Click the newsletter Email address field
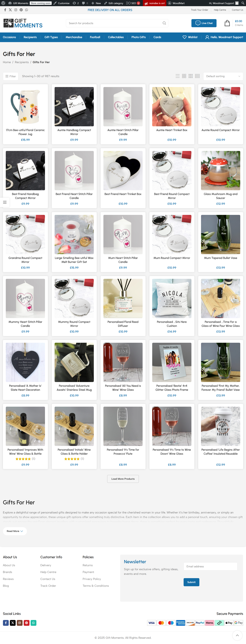The height and width of the screenshot is (644, 246). pos(210,566)
